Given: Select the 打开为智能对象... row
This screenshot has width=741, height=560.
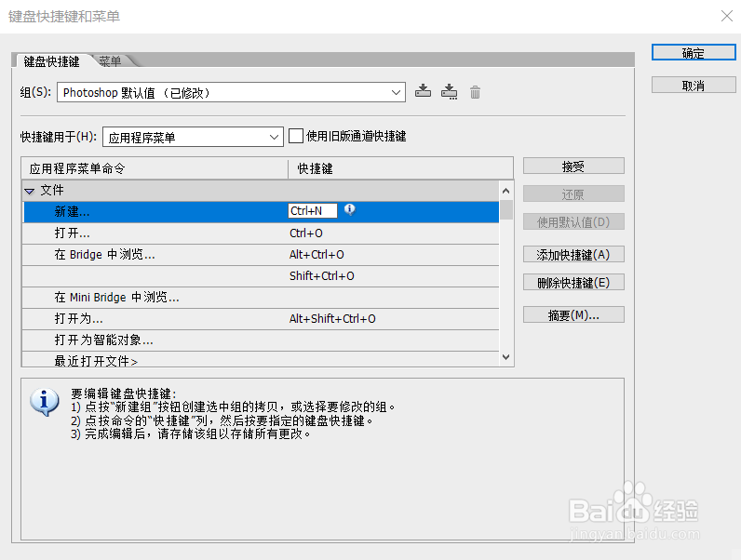Looking at the screenshot, I should pyautogui.click(x=261, y=340).
